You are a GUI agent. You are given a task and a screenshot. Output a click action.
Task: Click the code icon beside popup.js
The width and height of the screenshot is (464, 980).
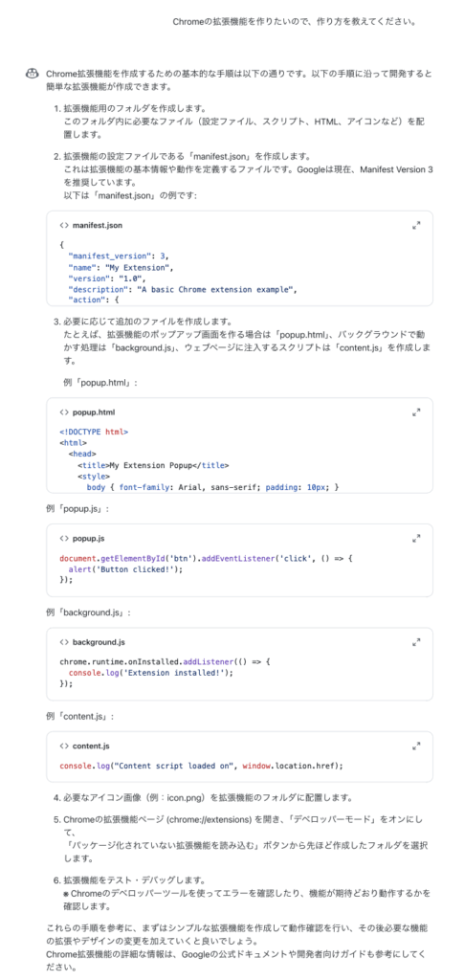pos(64,538)
